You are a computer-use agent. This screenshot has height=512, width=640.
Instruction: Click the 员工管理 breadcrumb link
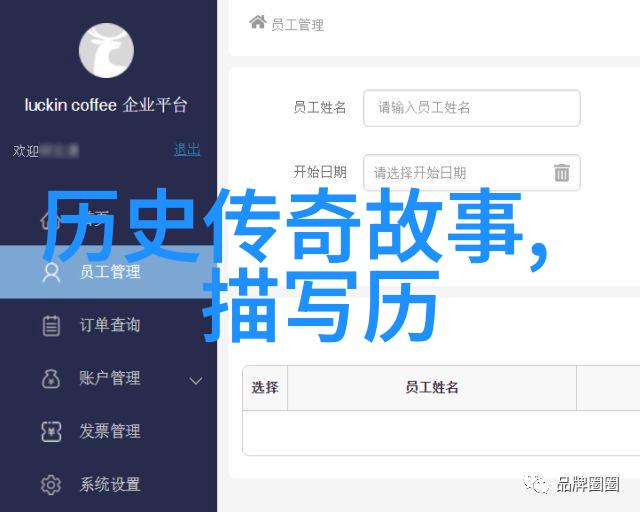[x=298, y=25]
